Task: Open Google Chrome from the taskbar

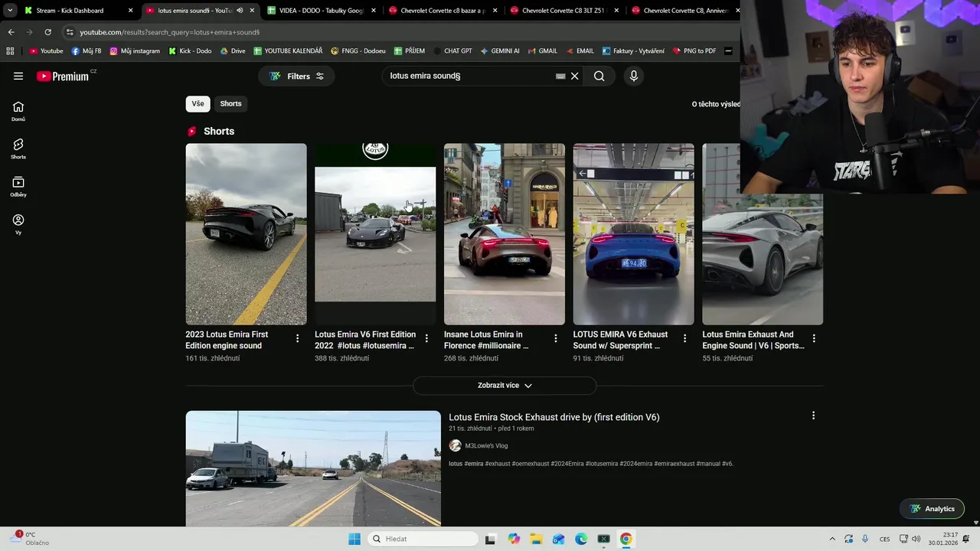Action: pyautogui.click(x=626, y=539)
